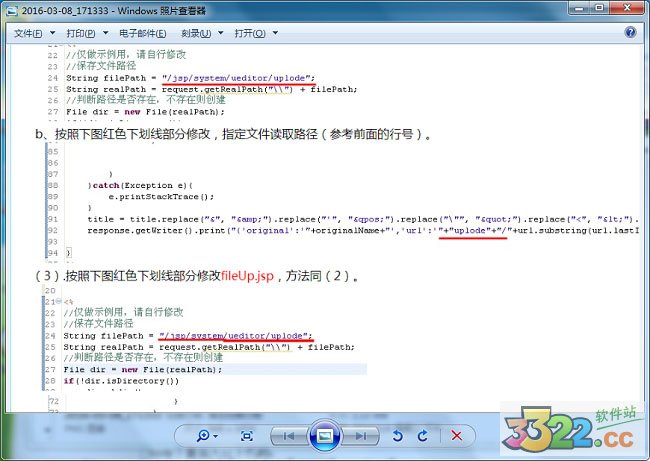The width and height of the screenshot is (650, 461).
Task: Click the title bar text 2016-03-08_171333
Action: pyautogui.click(x=65, y=11)
